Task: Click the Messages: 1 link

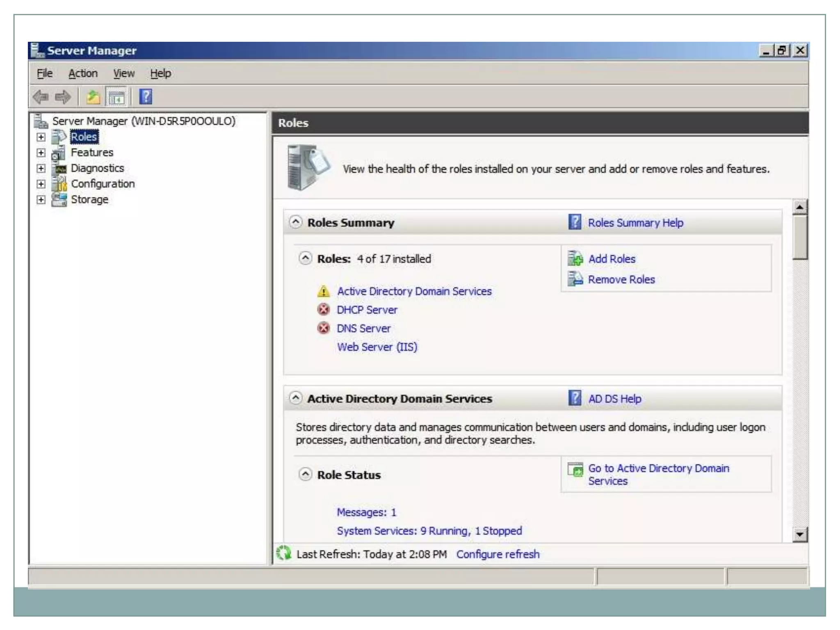Action: point(366,512)
